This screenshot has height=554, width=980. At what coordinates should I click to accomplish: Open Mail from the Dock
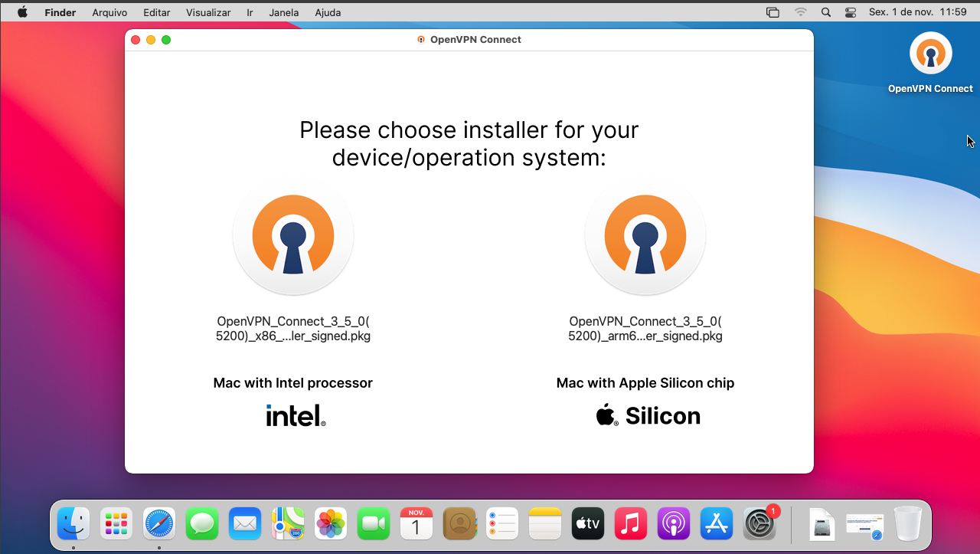245,524
